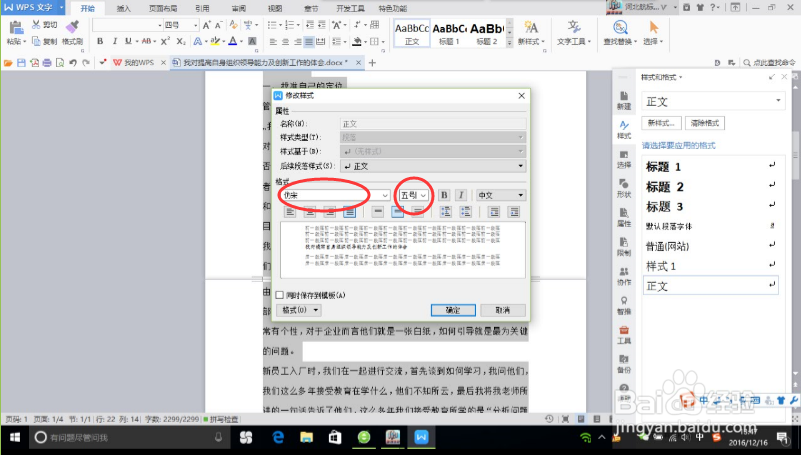Expand the style pane 正文 dropdown at top
Screen dimensions: 801x455
pyautogui.click(x=778, y=101)
